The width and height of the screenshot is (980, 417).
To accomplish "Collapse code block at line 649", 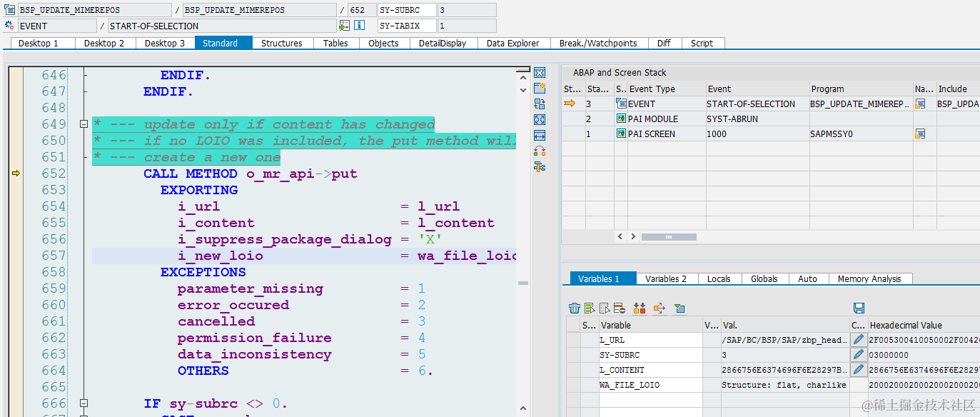I will (84, 124).
